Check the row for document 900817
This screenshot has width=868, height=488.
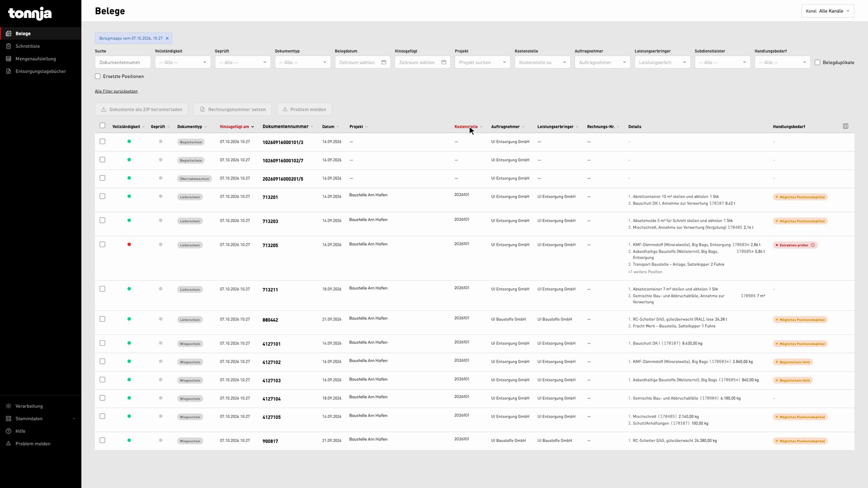point(102,441)
